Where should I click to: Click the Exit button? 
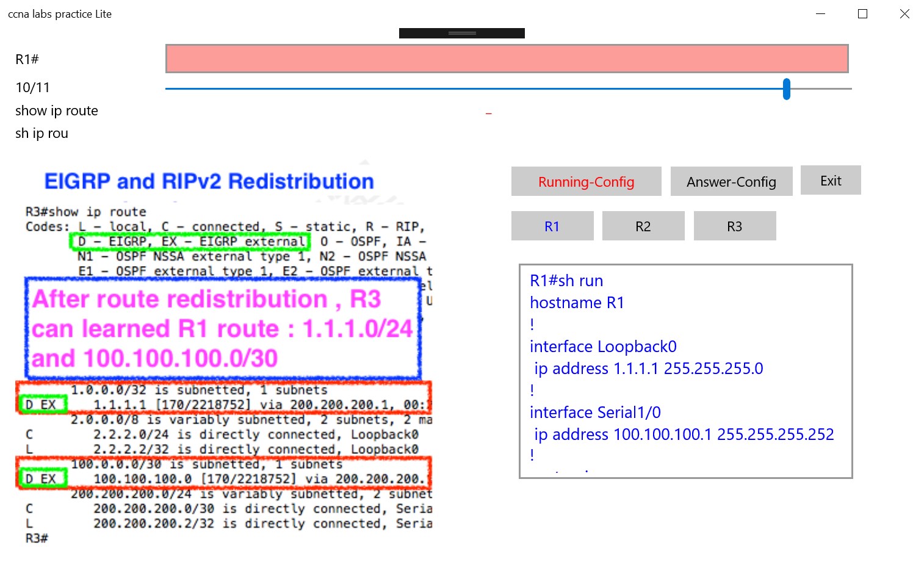click(831, 181)
